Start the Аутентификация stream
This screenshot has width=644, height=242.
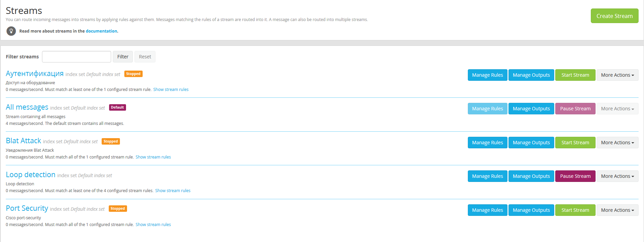click(575, 75)
